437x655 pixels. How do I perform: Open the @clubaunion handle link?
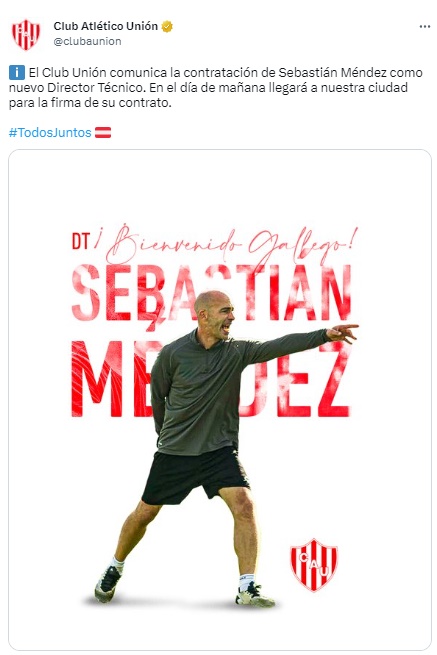[x=87, y=41]
